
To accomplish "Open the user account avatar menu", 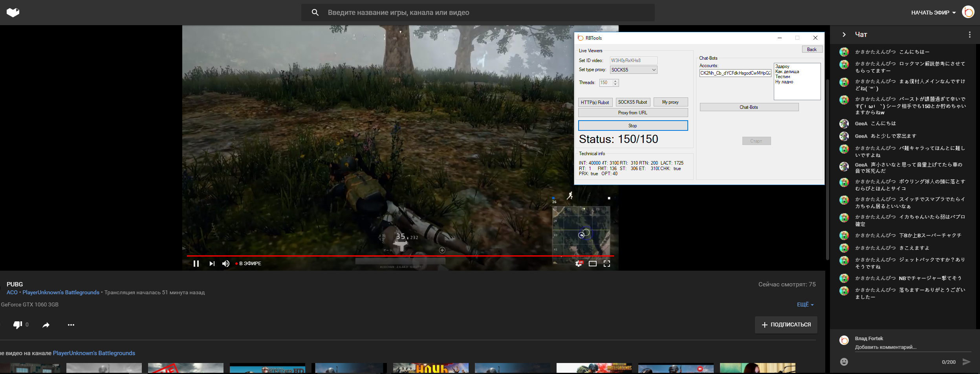I will pyautogui.click(x=968, y=12).
